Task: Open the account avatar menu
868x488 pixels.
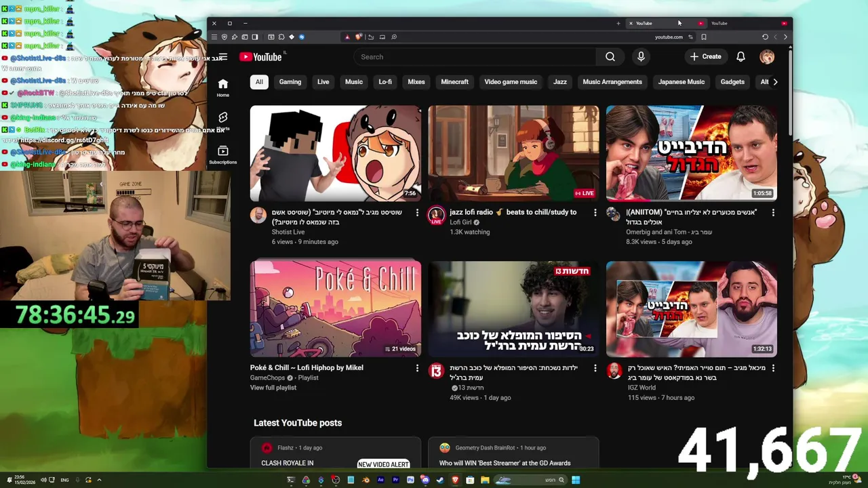Action: click(x=767, y=57)
